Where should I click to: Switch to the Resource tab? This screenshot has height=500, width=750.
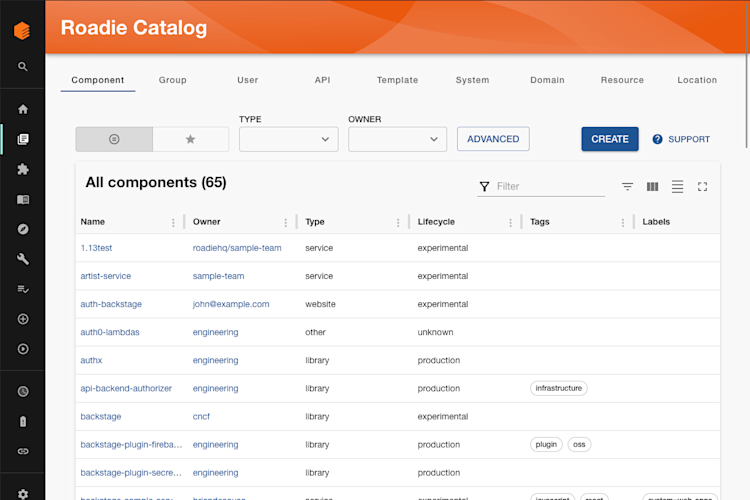[622, 80]
